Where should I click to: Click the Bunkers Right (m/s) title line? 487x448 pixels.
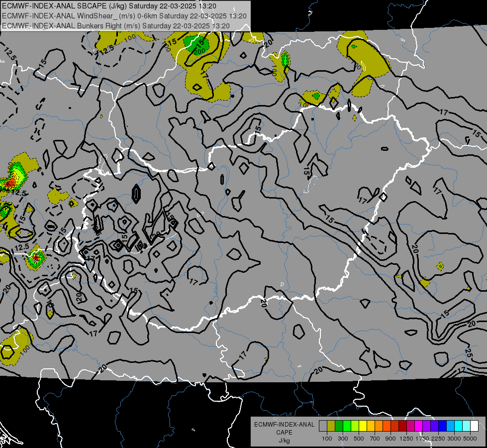tap(116, 26)
